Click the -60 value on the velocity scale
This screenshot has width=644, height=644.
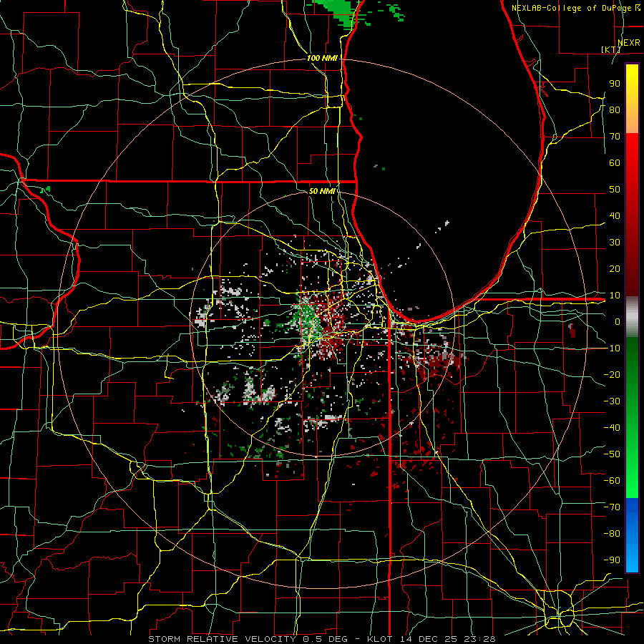pyautogui.click(x=612, y=481)
